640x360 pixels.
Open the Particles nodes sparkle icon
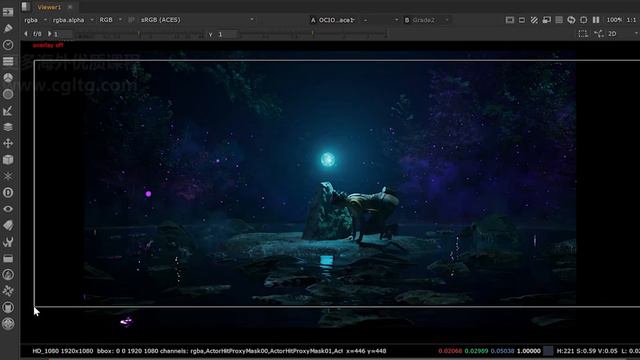coord(8,176)
